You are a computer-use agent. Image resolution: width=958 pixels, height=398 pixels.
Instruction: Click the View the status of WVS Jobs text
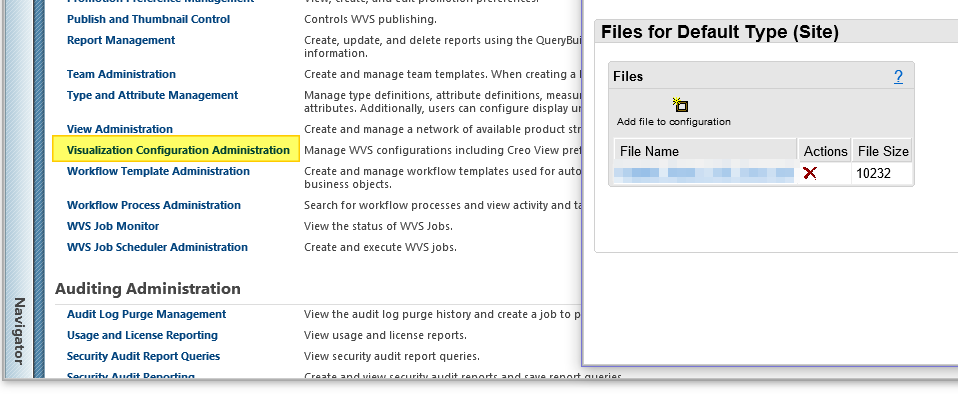point(378,226)
